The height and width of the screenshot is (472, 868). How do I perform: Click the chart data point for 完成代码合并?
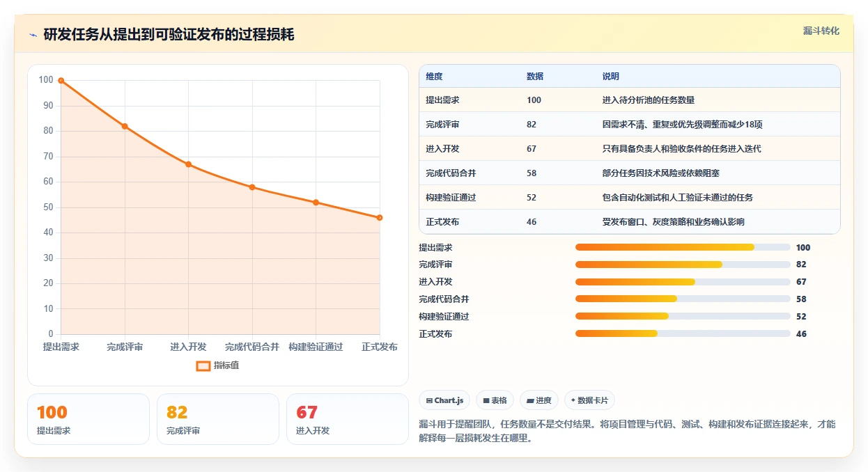click(x=252, y=187)
